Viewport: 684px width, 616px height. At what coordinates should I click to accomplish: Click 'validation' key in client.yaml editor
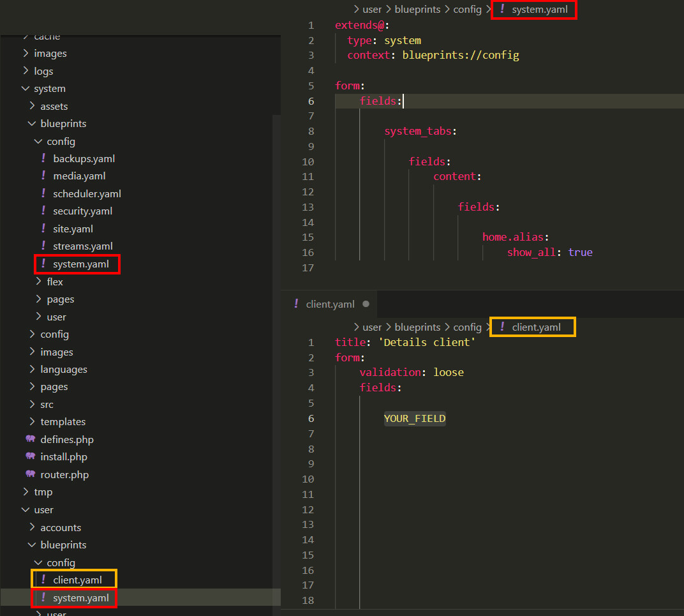pyautogui.click(x=390, y=372)
